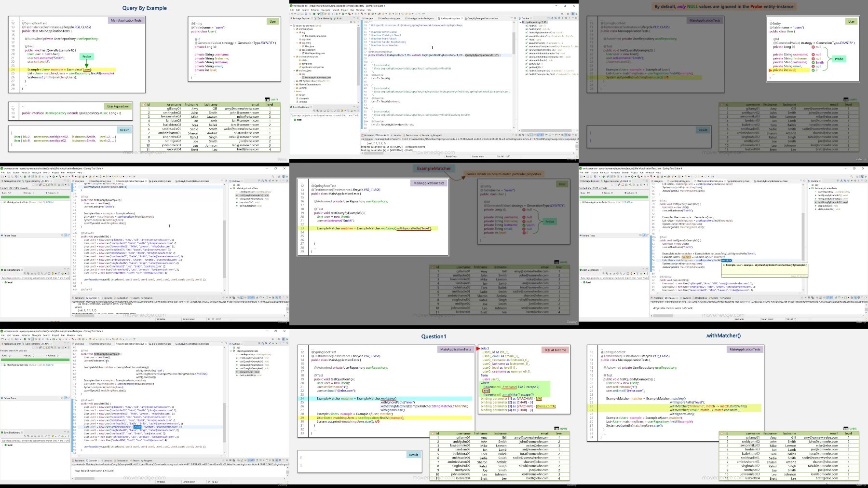Click the 'UserRepository' label on the Query By Example slide
This screenshot has height=488, width=868.
point(118,106)
